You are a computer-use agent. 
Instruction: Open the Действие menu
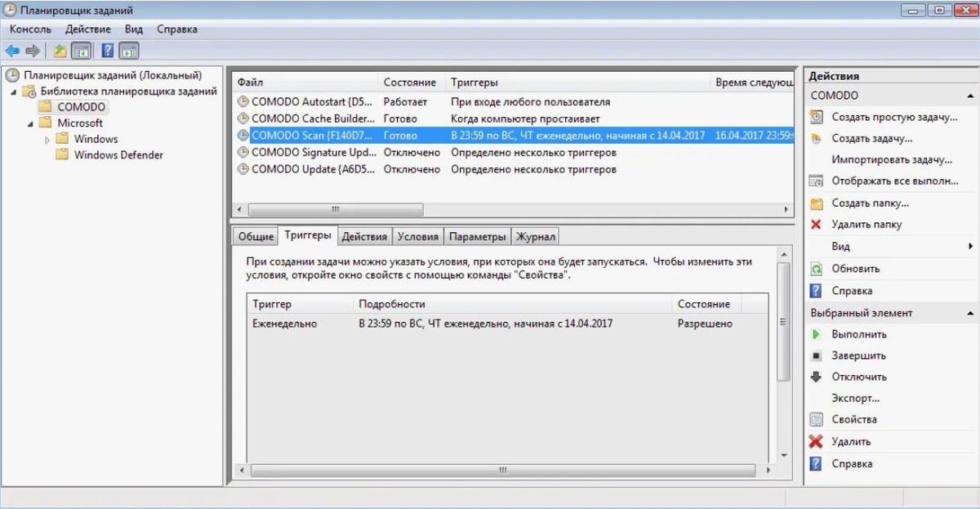tap(87, 29)
